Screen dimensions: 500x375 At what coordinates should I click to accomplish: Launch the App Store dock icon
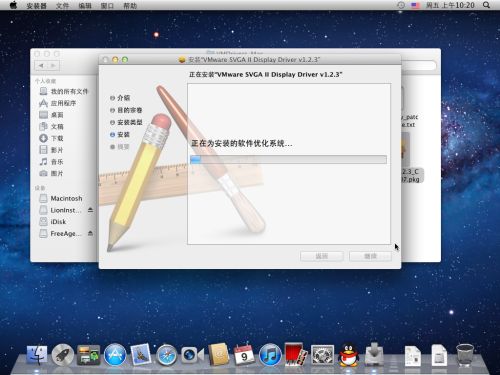(115, 355)
